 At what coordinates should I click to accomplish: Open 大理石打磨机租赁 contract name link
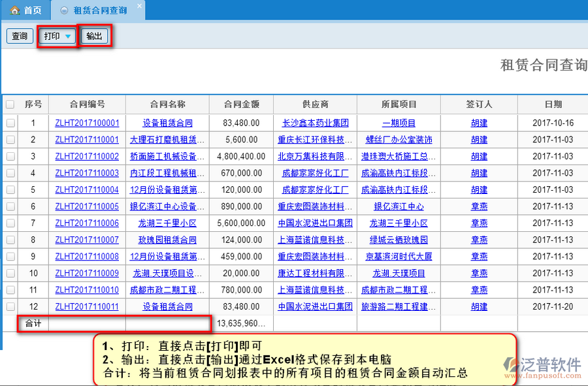point(167,140)
